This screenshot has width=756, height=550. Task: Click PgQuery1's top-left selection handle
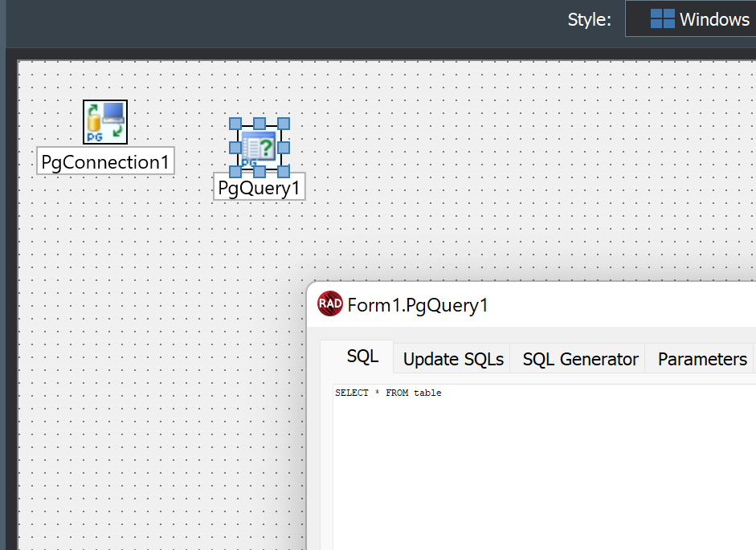pyautogui.click(x=235, y=124)
